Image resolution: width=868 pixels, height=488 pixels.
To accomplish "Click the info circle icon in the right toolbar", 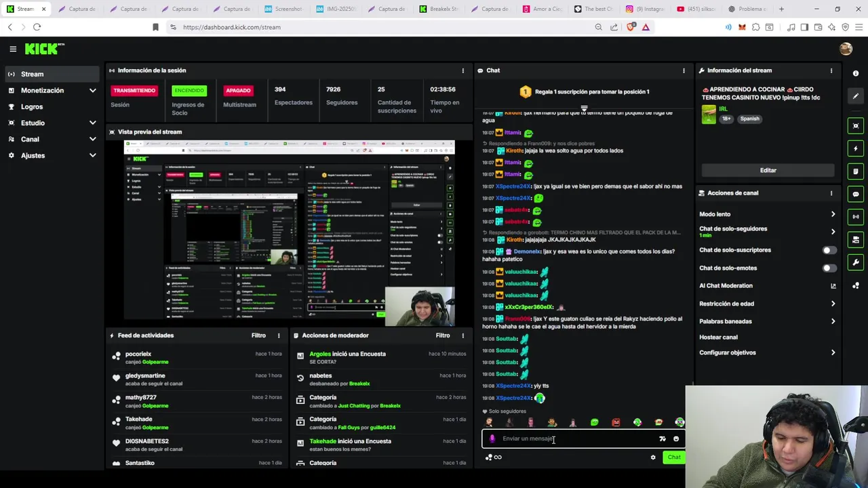I will (856, 73).
